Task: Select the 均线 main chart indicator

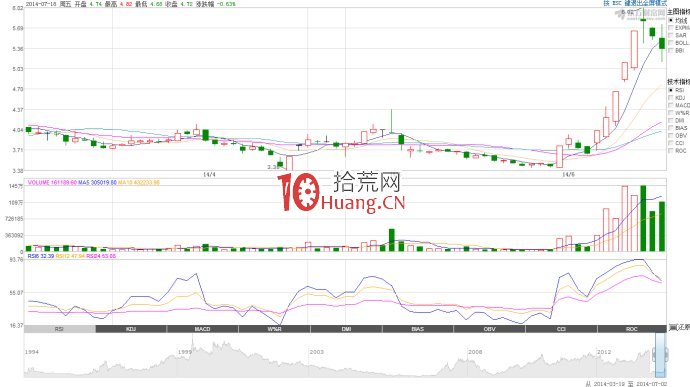Action: pos(671,20)
